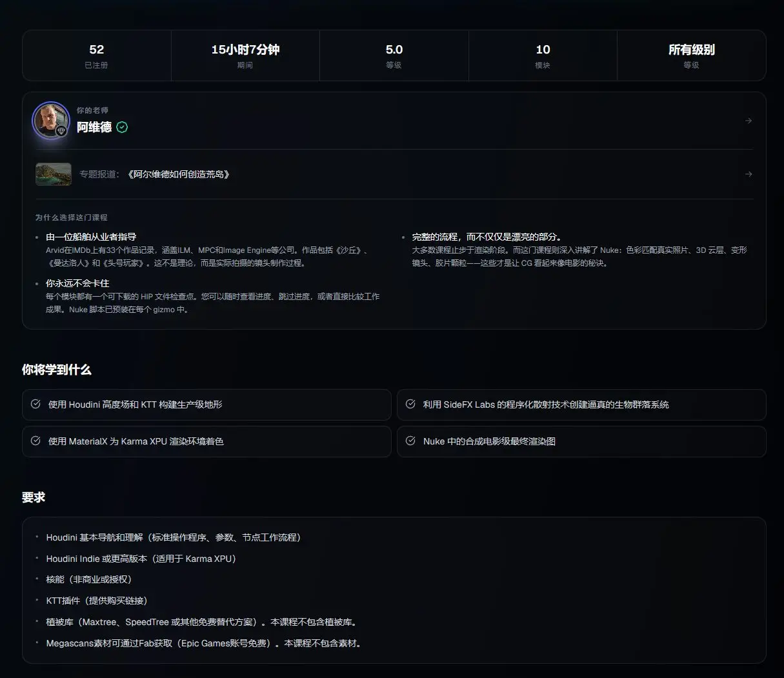Image resolution: width=784 pixels, height=678 pixels.
Task: Open the arrow on the 专题报道 row
Action: click(x=748, y=174)
